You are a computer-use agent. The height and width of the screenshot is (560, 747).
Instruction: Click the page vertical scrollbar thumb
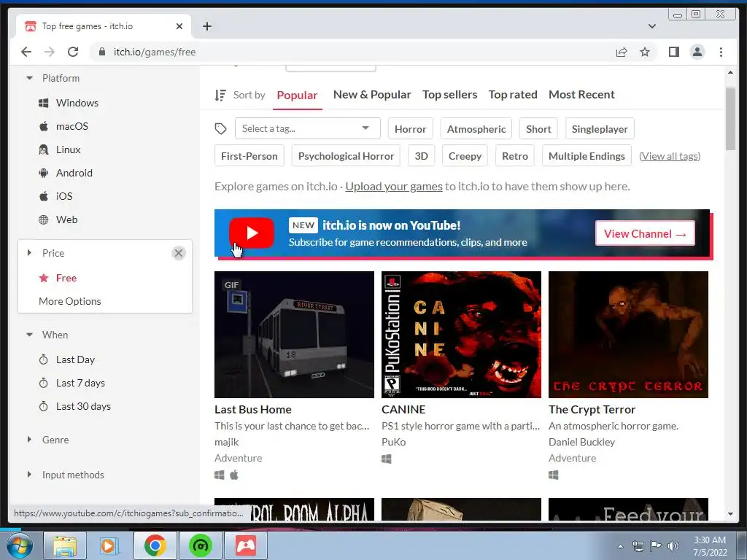click(x=730, y=119)
